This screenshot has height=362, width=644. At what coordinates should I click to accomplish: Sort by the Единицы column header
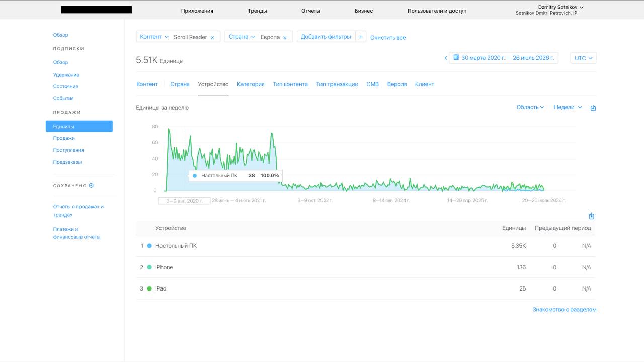(514, 228)
